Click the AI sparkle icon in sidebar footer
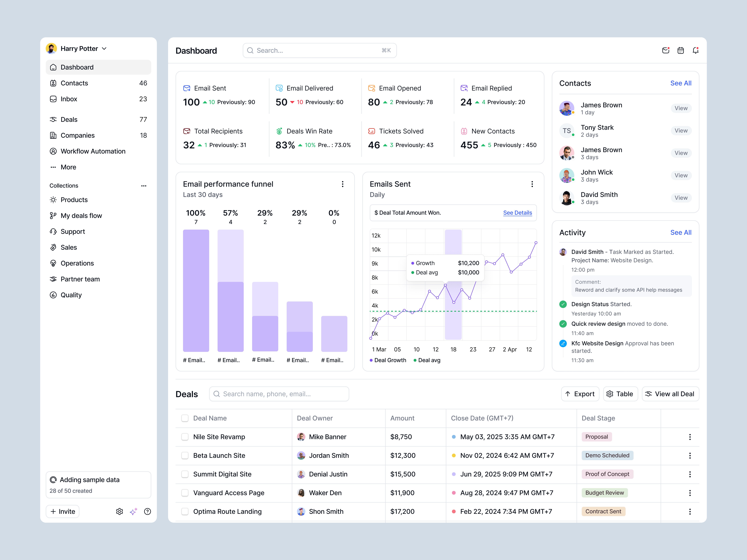 point(133,511)
